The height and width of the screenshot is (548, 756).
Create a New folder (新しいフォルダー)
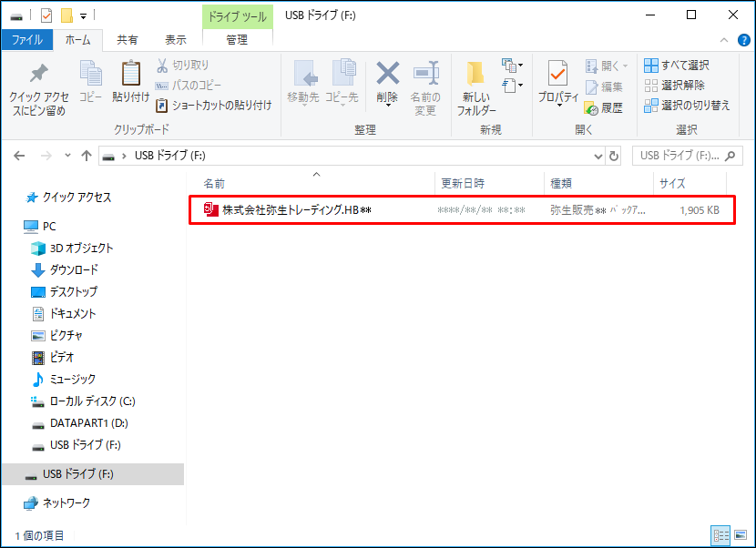tap(475, 88)
